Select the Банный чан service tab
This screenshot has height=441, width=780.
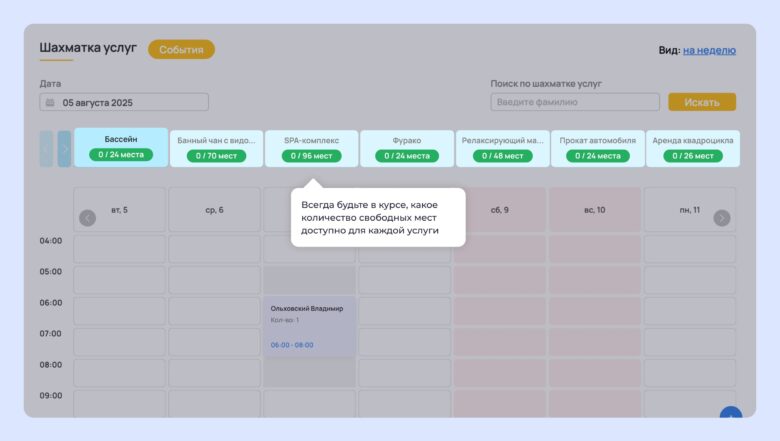[x=216, y=148]
